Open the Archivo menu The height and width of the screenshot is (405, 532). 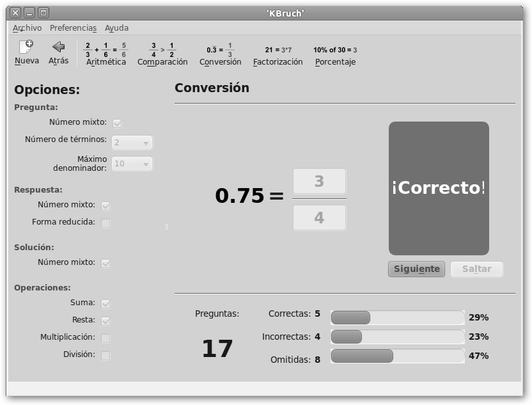pyautogui.click(x=27, y=28)
